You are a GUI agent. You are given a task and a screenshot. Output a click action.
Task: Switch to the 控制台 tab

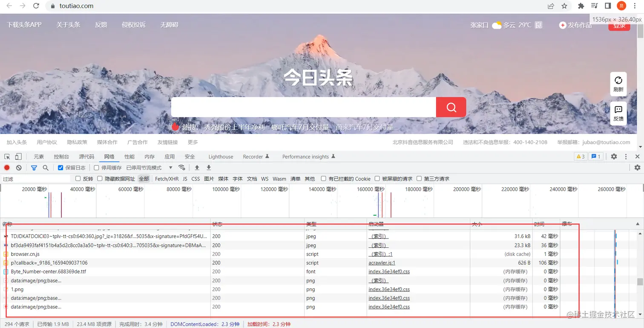pyautogui.click(x=61, y=157)
